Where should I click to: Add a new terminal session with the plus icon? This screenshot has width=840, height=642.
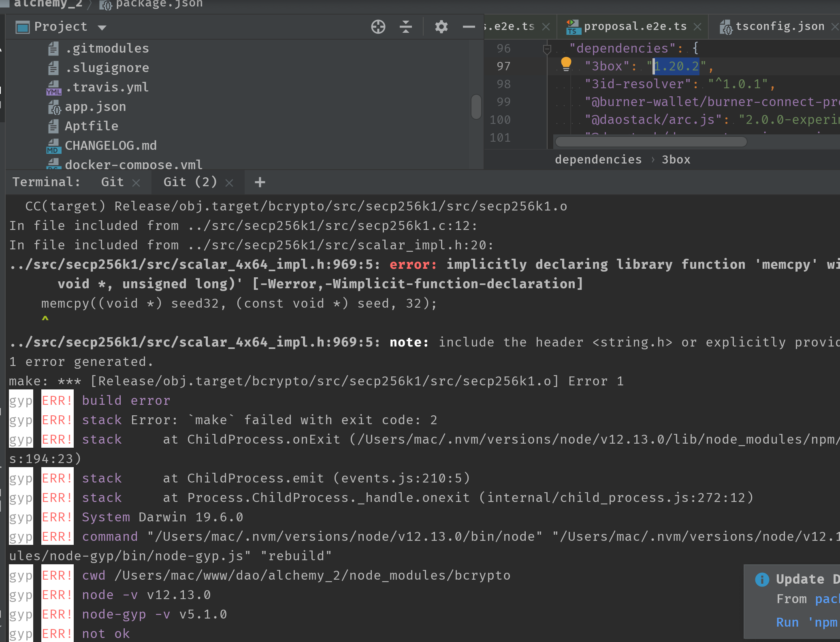point(260,182)
